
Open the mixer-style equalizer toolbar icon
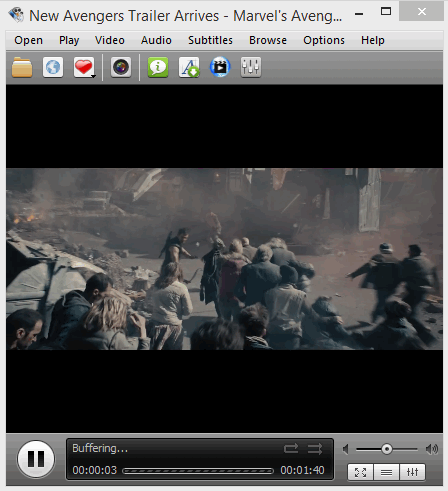pos(251,67)
